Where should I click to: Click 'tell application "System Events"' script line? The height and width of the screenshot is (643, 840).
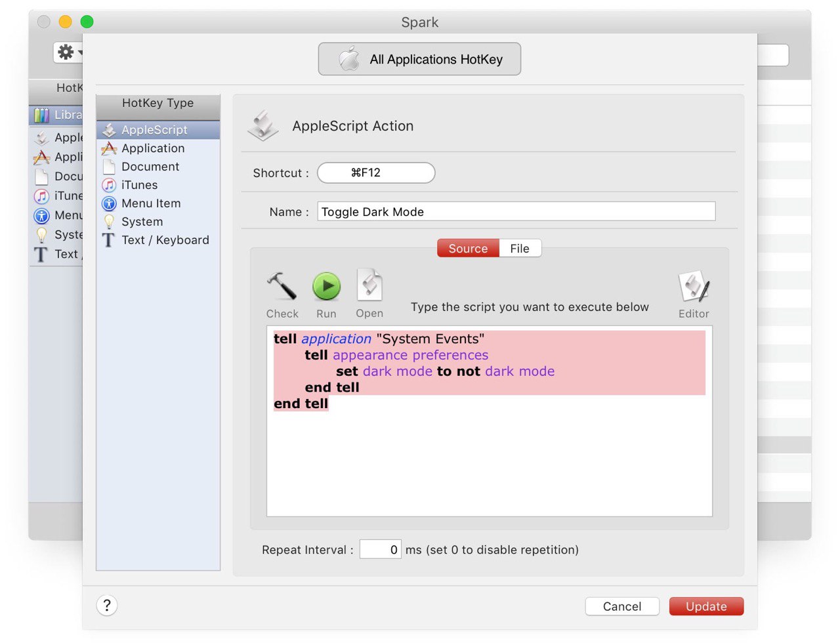click(379, 339)
